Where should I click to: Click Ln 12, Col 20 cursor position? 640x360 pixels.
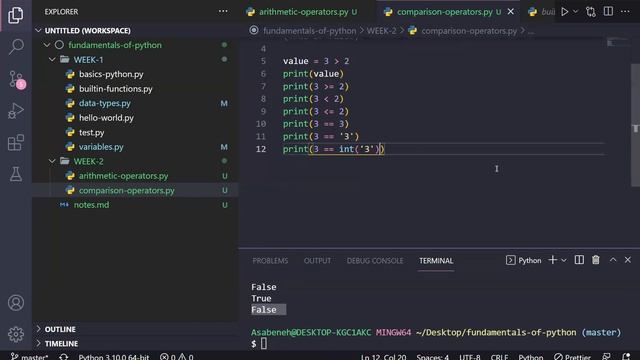pyautogui.click(x=383, y=356)
